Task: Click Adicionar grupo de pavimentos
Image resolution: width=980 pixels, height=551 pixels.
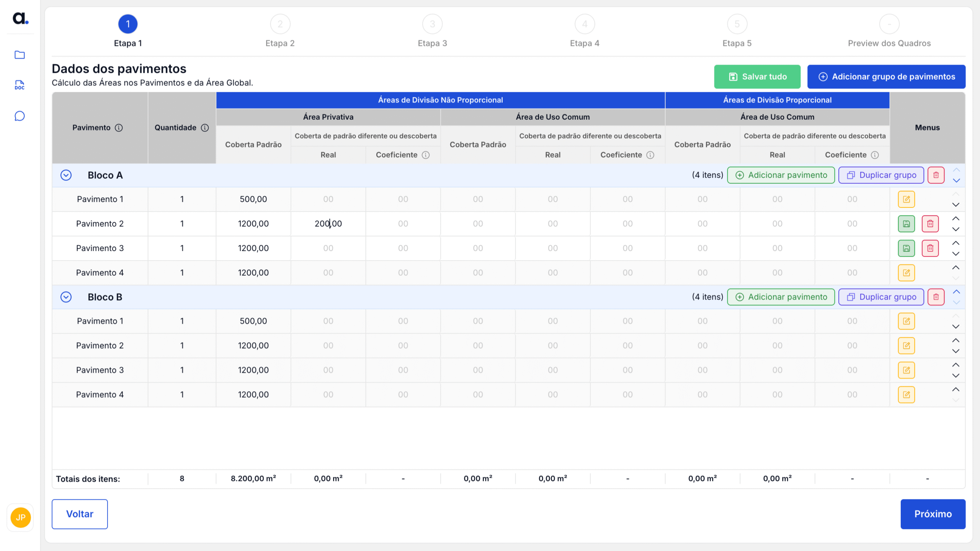Action: pyautogui.click(x=886, y=77)
